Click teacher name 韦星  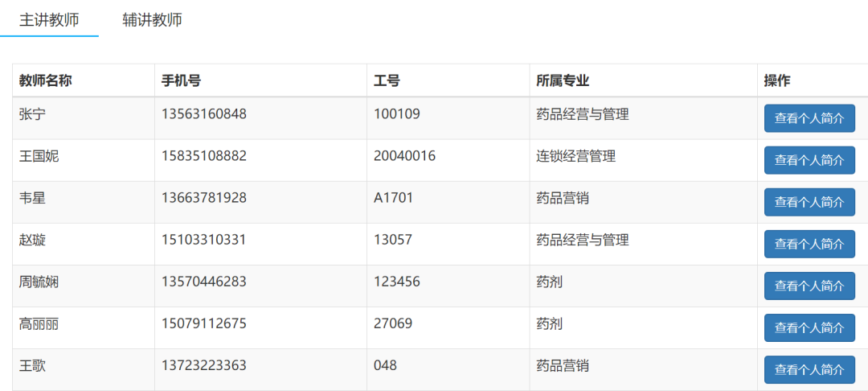point(32,198)
